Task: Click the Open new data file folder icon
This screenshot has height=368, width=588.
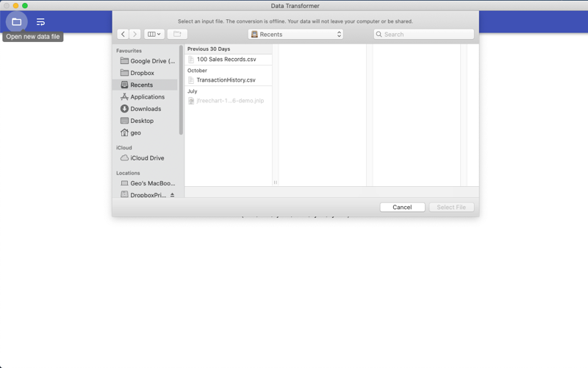Action: click(x=16, y=22)
